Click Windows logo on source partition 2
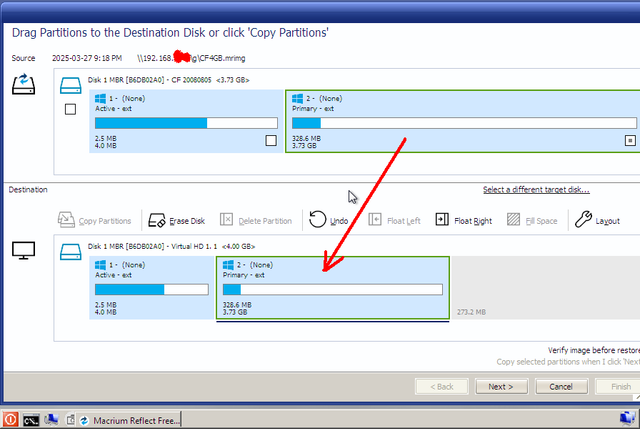The image size is (640, 429). 298,98
